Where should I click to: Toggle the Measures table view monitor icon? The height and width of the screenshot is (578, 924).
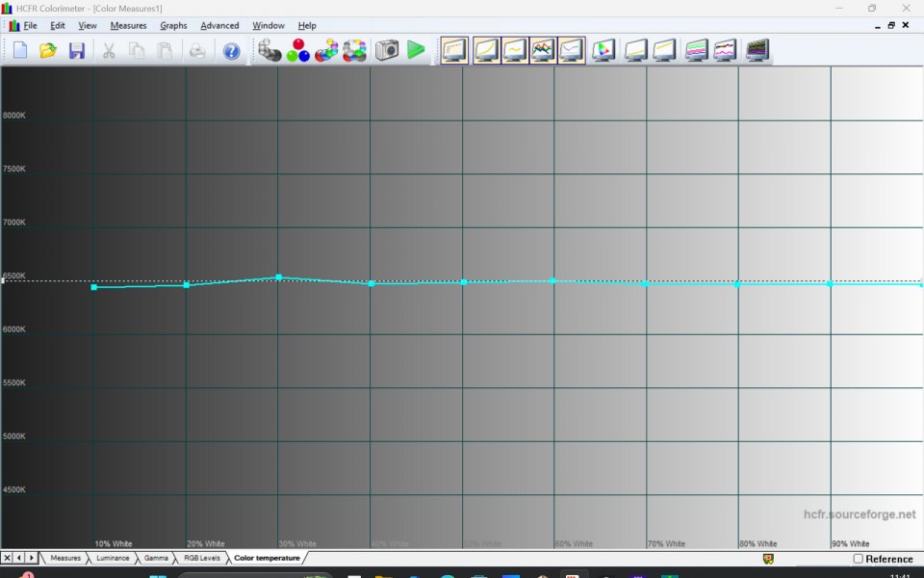click(454, 50)
